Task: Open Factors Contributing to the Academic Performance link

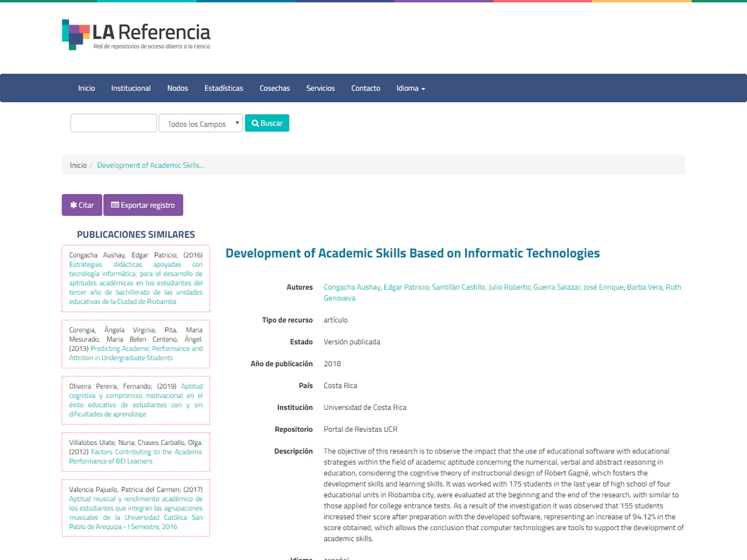Action: pyautogui.click(x=146, y=452)
